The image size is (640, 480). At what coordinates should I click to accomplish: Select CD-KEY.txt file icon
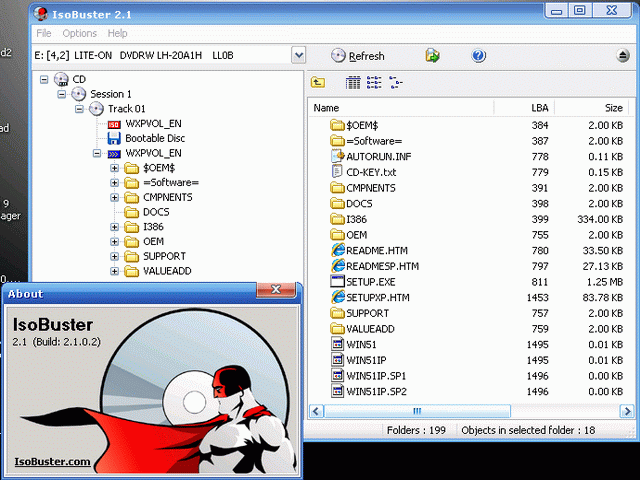point(337,171)
